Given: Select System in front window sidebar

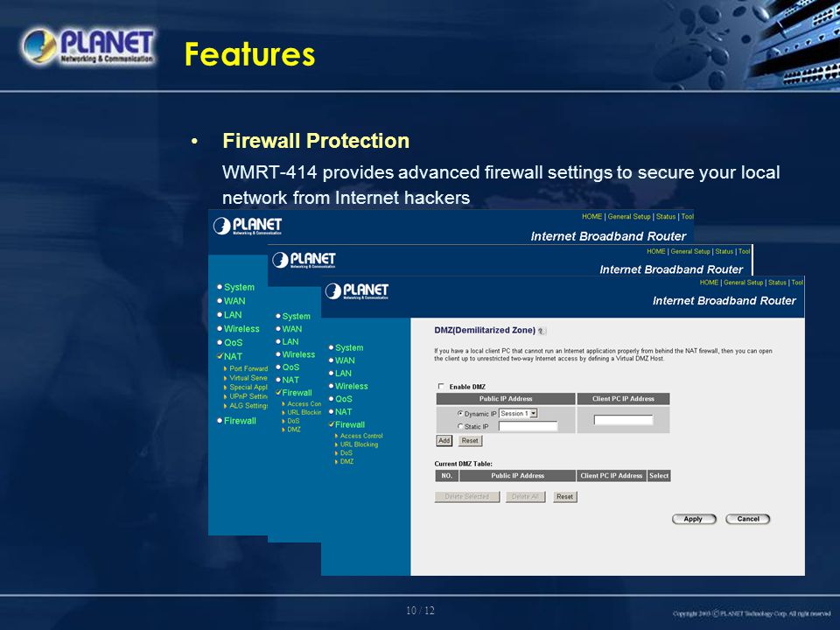Looking at the screenshot, I should (x=349, y=347).
